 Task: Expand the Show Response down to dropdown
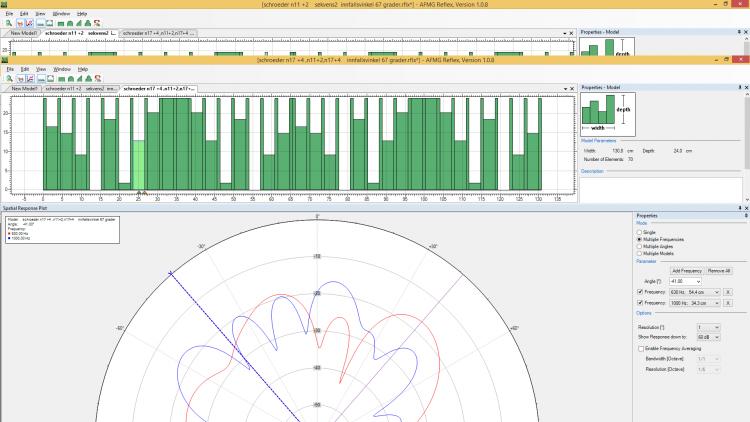(718, 338)
